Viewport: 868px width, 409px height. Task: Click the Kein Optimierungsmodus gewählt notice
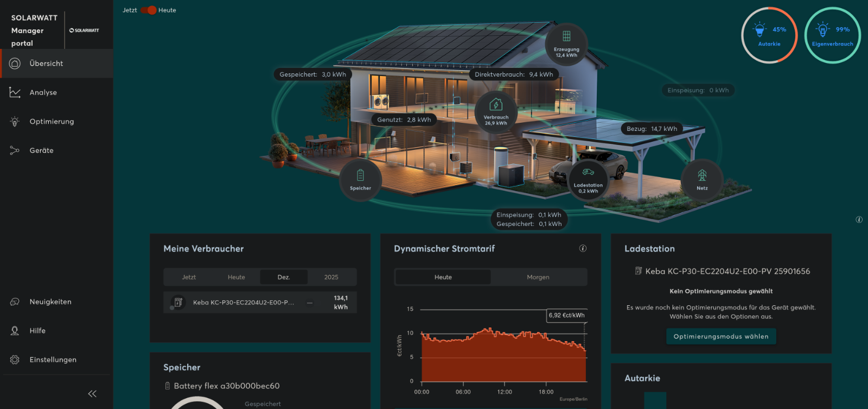[721, 291]
